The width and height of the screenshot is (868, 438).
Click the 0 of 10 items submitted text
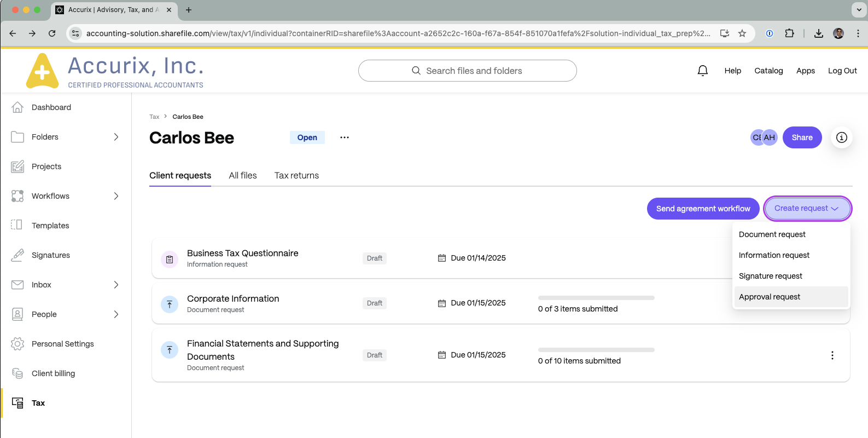pyautogui.click(x=579, y=361)
